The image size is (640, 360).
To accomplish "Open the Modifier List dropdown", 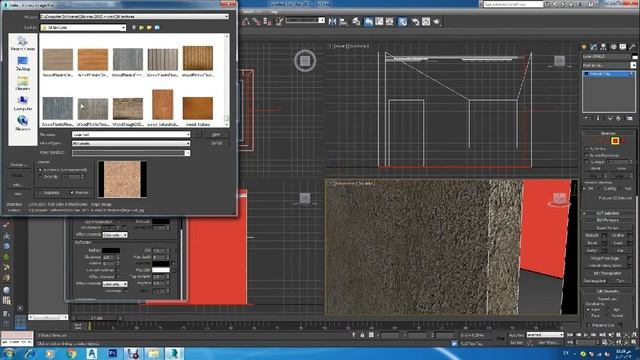I will (633, 65).
